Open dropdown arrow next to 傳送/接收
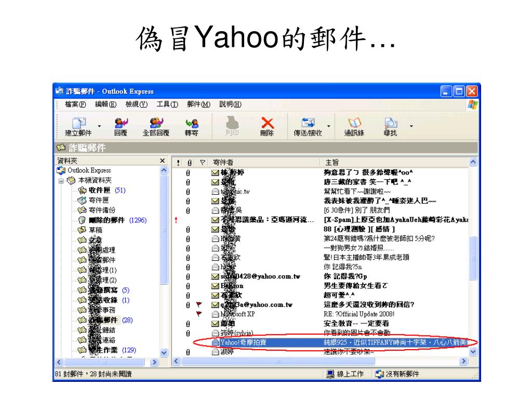Screen dimensions: 532x399 328,126
